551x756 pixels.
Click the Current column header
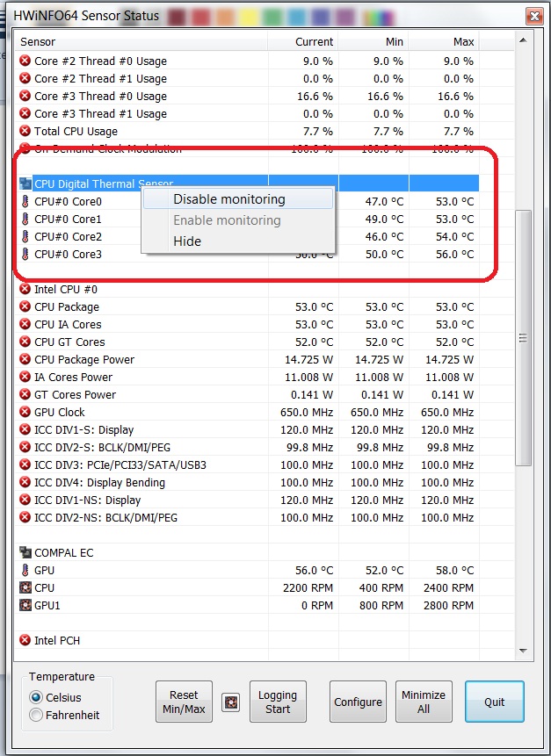click(x=303, y=42)
